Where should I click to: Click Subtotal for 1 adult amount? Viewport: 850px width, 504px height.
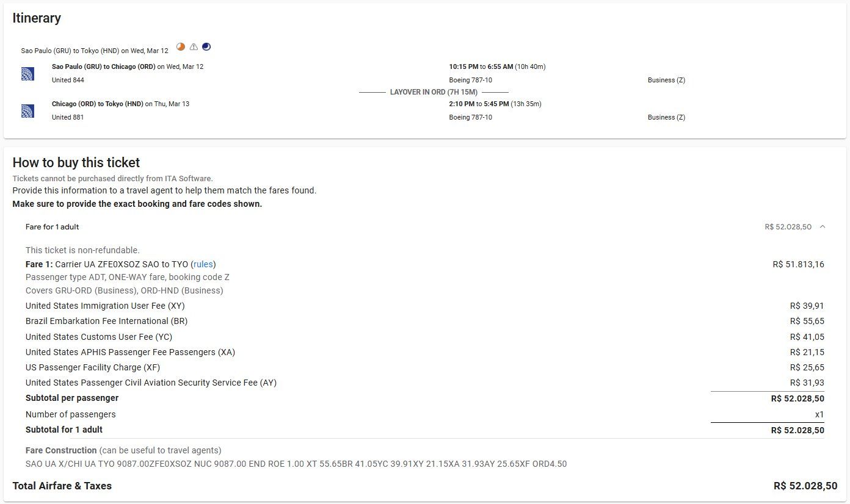797,430
